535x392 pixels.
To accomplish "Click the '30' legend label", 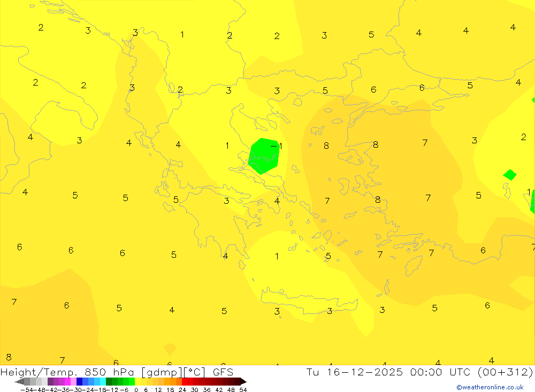I will [x=195, y=390].
